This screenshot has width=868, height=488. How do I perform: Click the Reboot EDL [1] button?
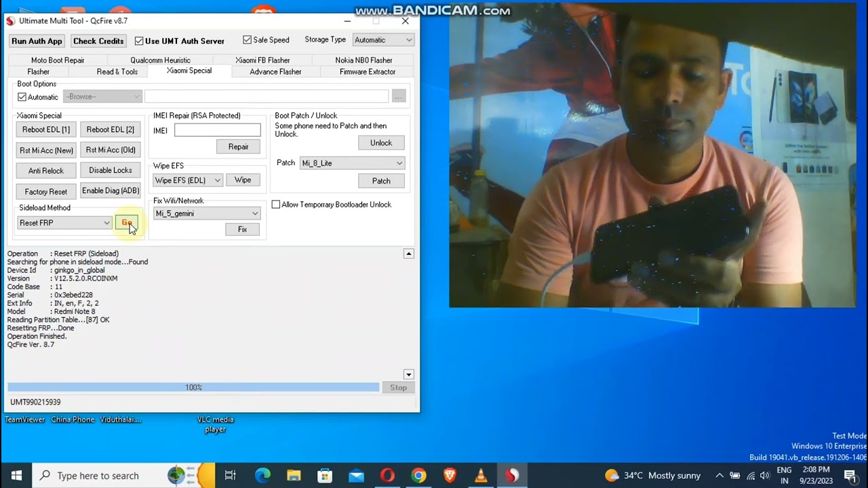pyautogui.click(x=46, y=129)
